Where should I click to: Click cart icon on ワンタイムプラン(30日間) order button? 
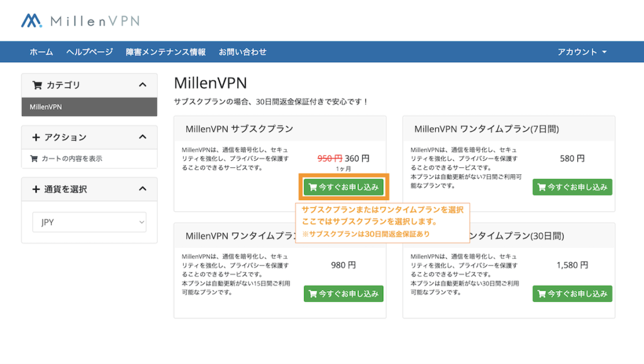[541, 294]
